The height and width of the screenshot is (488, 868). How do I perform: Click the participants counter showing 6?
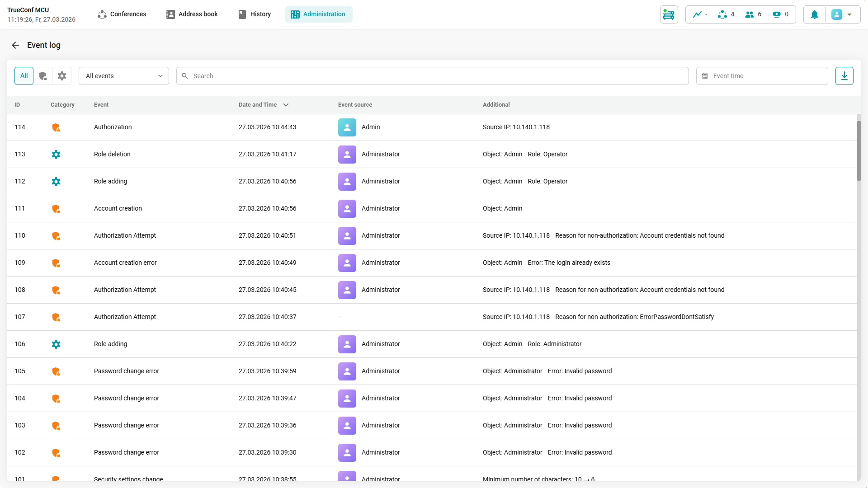click(753, 14)
